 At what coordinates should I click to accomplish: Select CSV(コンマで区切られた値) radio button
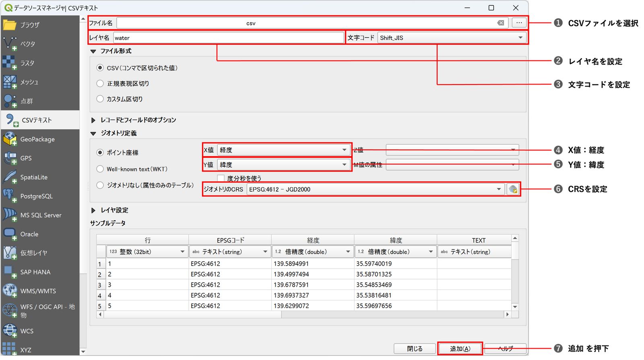[100, 68]
